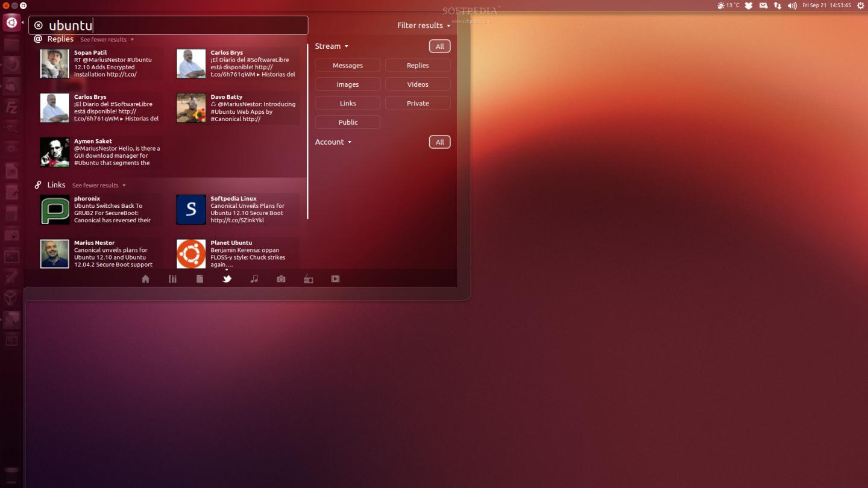The image size is (868, 488).
Task: Select the Music lens note icon
Action: (x=254, y=279)
